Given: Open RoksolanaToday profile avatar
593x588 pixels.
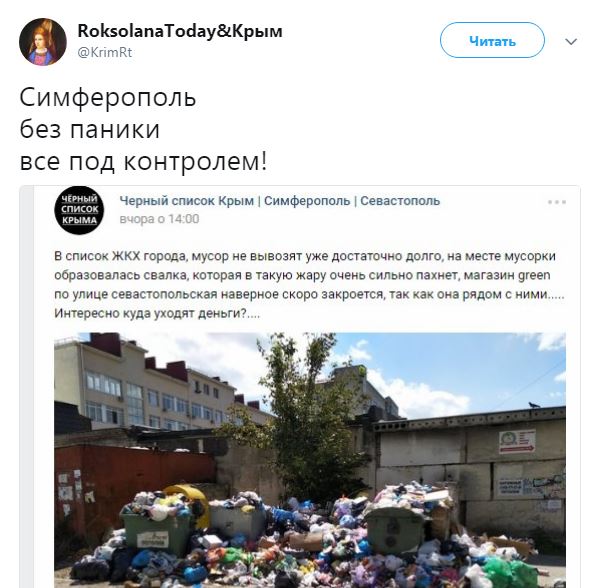Looking at the screenshot, I should coord(43,42).
